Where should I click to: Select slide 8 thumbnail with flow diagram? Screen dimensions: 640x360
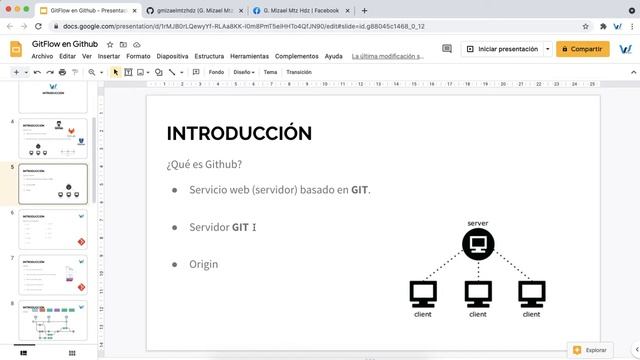click(x=53, y=320)
